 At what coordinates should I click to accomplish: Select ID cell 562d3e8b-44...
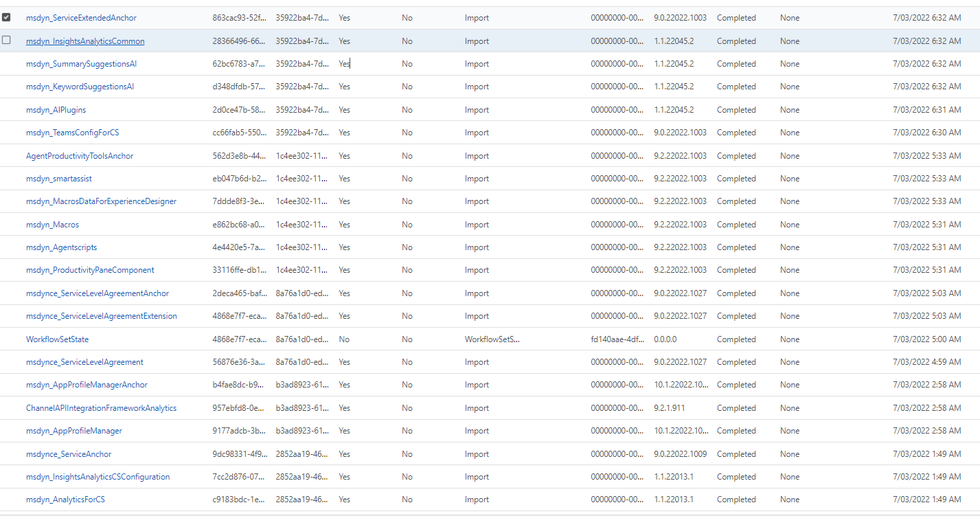tap(239, 156)
